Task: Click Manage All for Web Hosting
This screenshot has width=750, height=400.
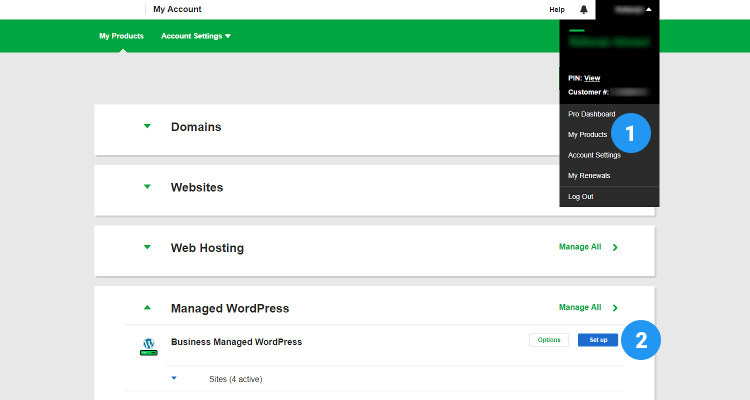Action: click(x=580, y=247)
